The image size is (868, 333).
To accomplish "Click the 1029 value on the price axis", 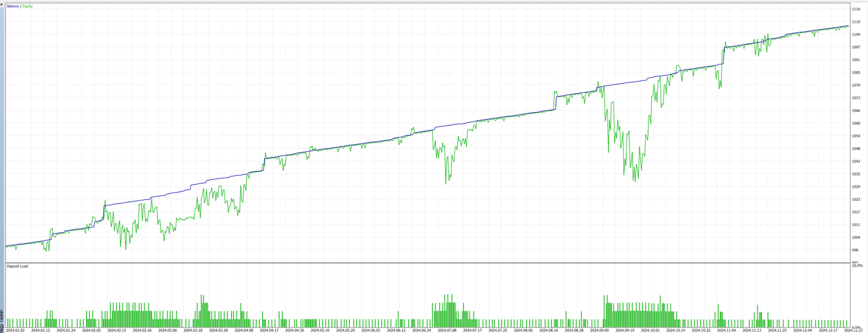I will click(x=856, y=186).
